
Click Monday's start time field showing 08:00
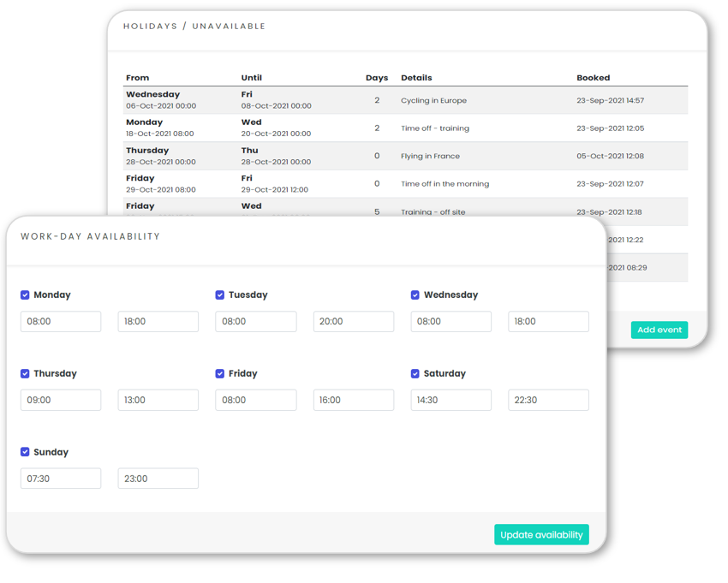pyautogui.click(x=60, y=321)
